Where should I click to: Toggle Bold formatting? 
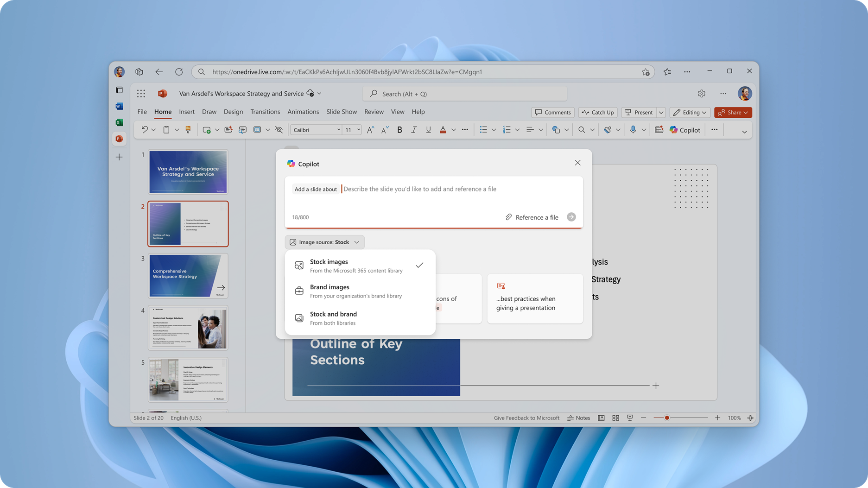[399, 130]
